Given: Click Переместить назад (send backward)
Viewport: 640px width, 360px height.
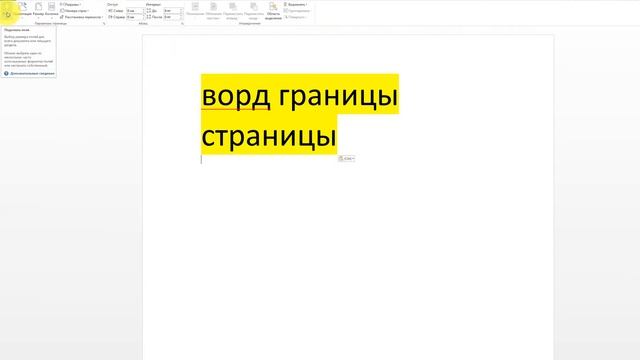Looking at the screenshot, I should pyautogui.click(x=253, y=11).
